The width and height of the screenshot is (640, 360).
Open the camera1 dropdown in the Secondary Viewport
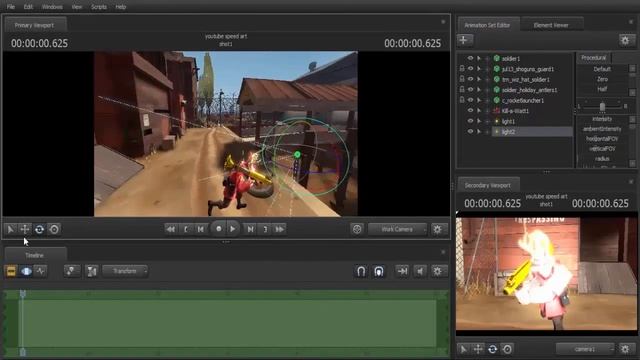click(x=585, y=349)
